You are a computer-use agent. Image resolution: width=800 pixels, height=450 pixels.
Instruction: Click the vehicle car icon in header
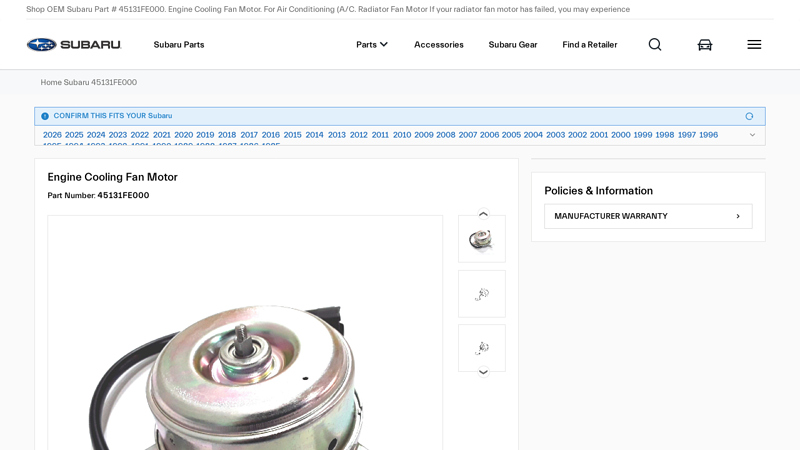tap(705, 45)
